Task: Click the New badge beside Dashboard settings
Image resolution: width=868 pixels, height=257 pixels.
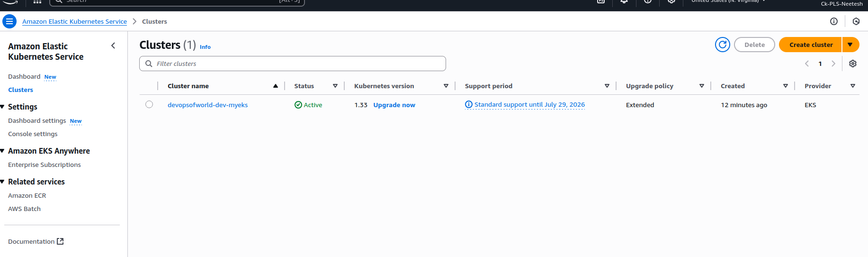Action: pyautogui.click(x=76, y=121)
